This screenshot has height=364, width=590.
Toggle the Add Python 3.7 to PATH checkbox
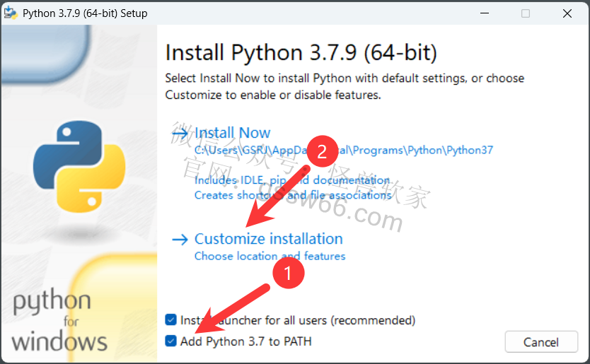(x=170, y=341)
